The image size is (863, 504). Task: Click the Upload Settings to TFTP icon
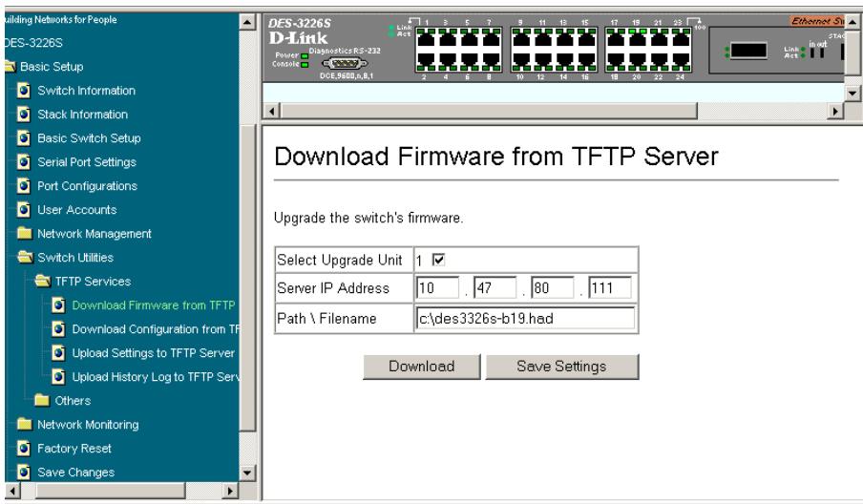click(x=58, y=352)
